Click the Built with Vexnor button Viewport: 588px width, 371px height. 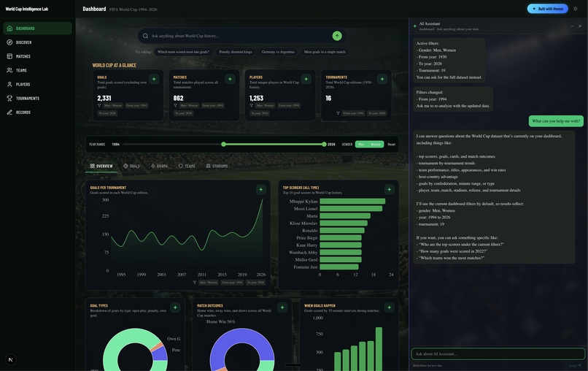tap(547, 9)
